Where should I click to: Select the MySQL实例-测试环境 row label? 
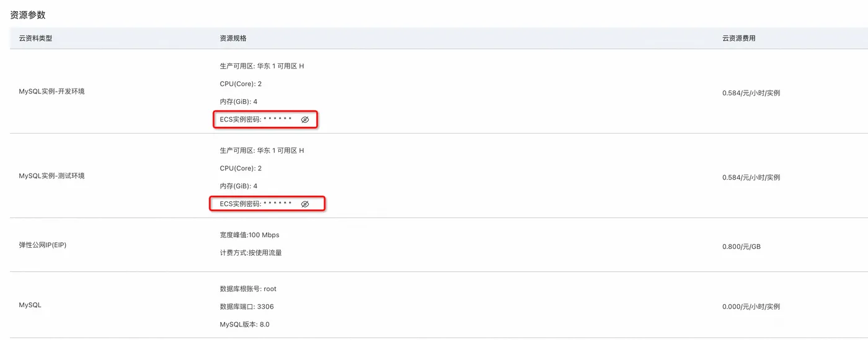click(x=51, y=176)
